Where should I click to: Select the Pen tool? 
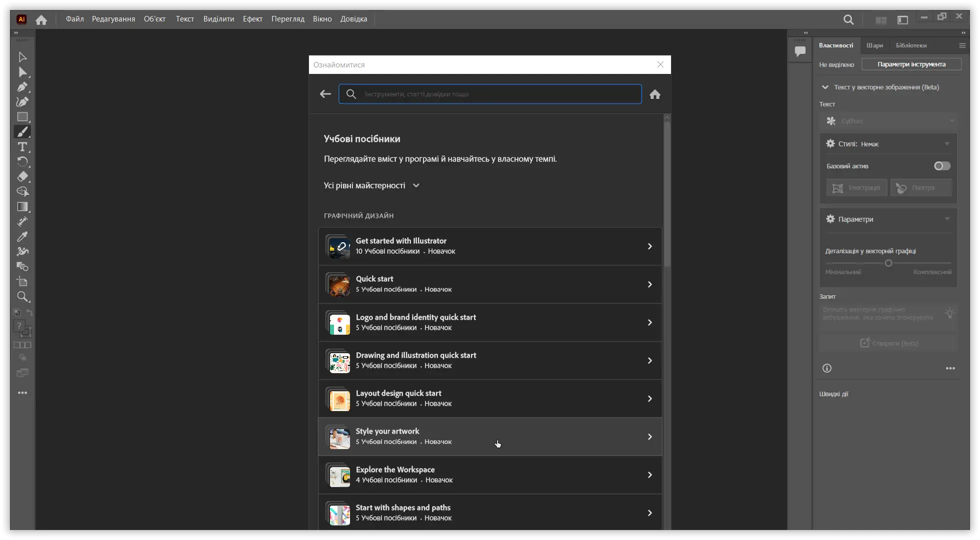[22, 87]
